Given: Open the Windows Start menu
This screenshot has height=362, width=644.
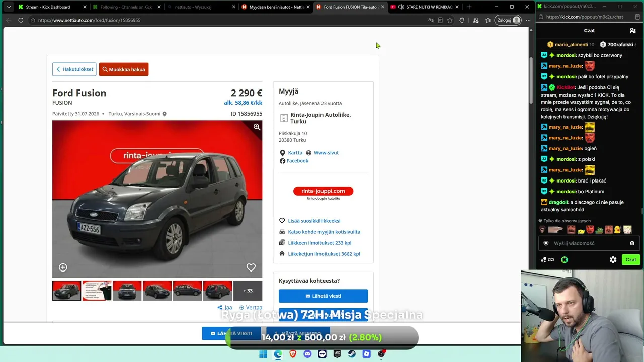Looking at the screenshot, I should pos(263,354).
